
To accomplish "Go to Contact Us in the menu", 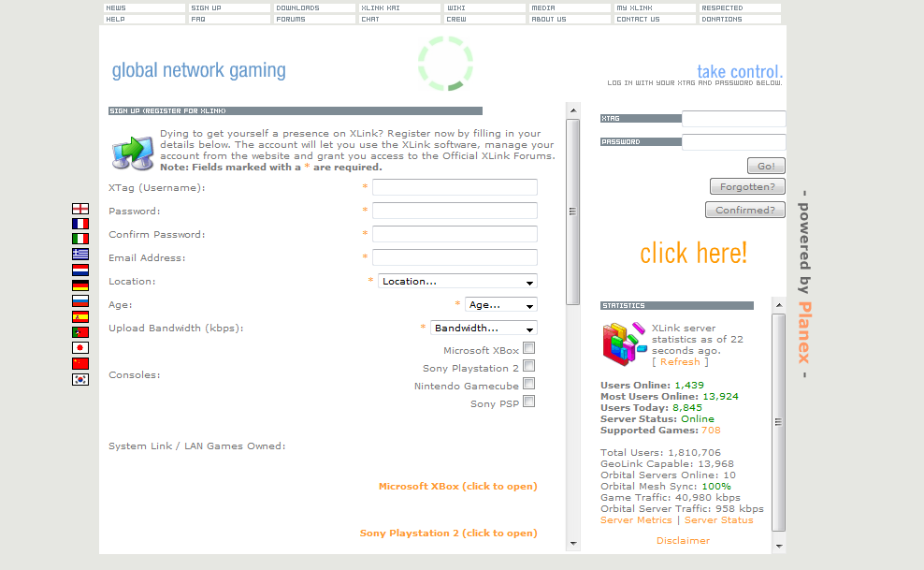I will tap(656, 20).
